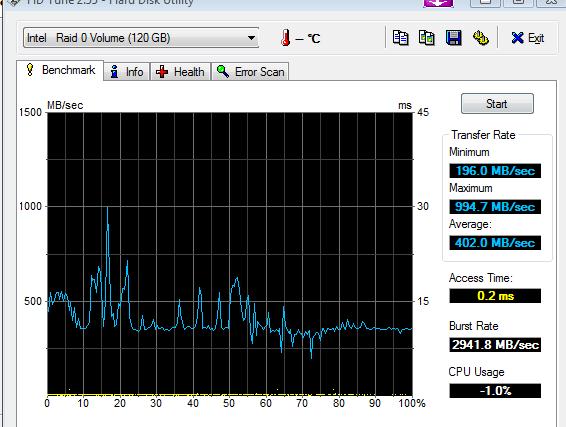Click the purple icon in title bar

point(438,3)
